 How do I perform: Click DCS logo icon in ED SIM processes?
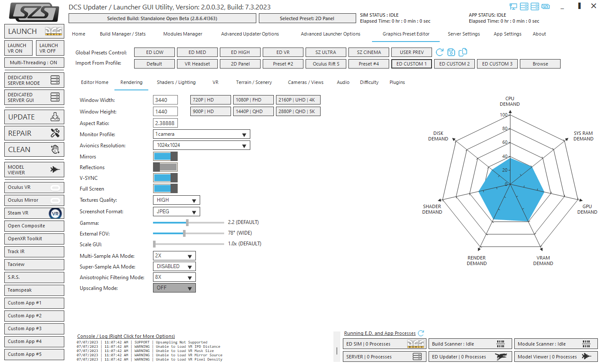[415, 344]
